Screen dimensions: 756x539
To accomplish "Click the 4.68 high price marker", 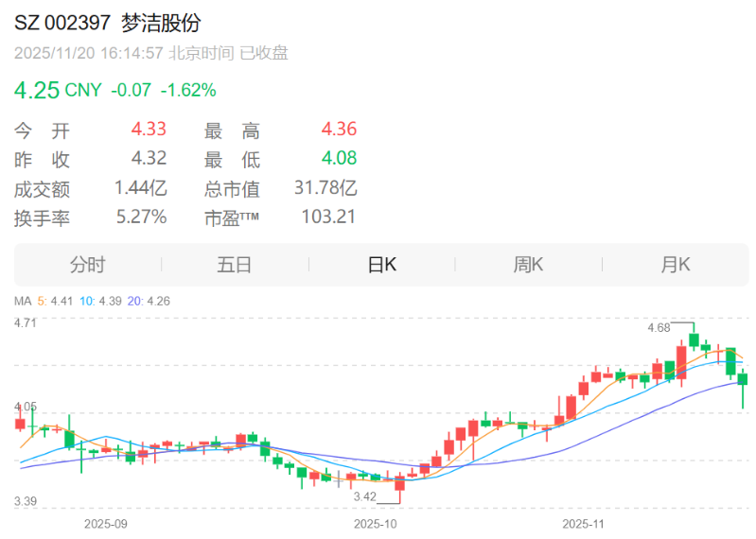I will pyautogui.click(x=659, y=327).
